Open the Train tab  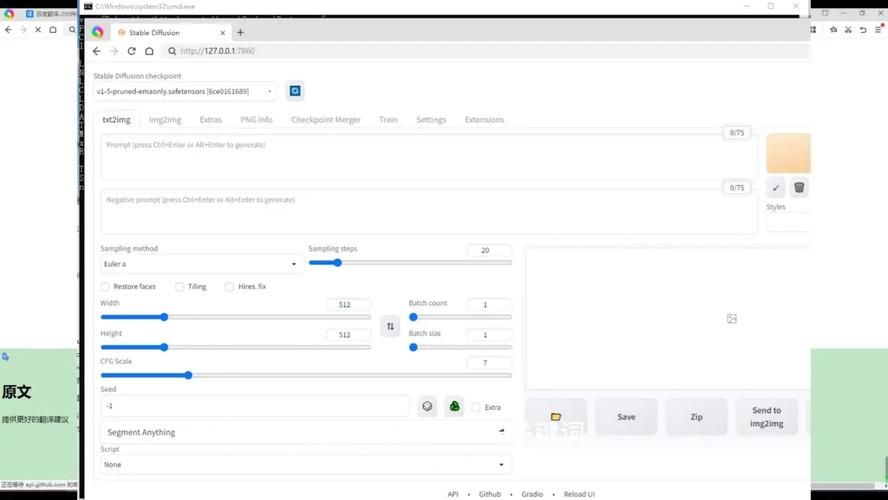pos(388,120)
